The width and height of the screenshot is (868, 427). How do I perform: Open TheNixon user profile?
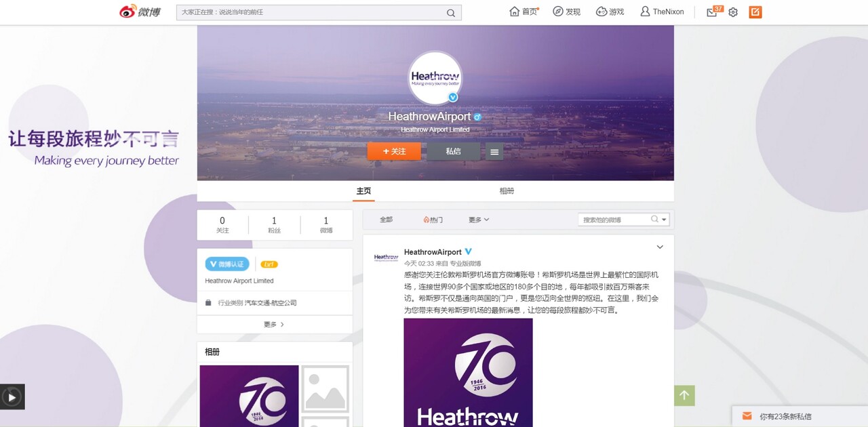tap(662, 12)
